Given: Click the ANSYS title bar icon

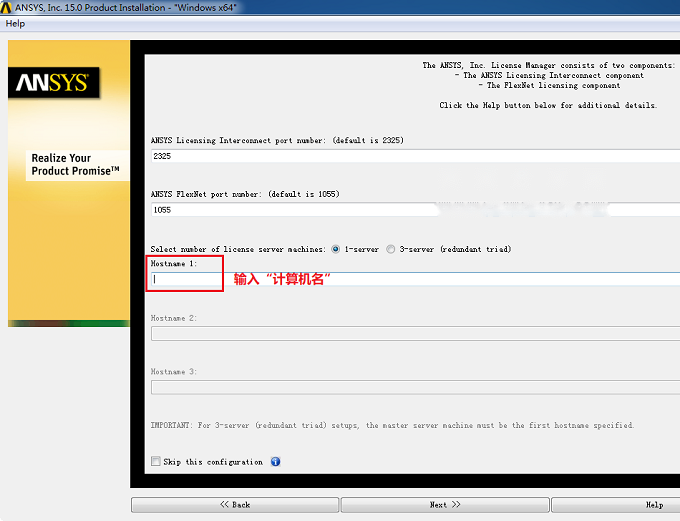Looking at the screenshot, I should [6, 7].
